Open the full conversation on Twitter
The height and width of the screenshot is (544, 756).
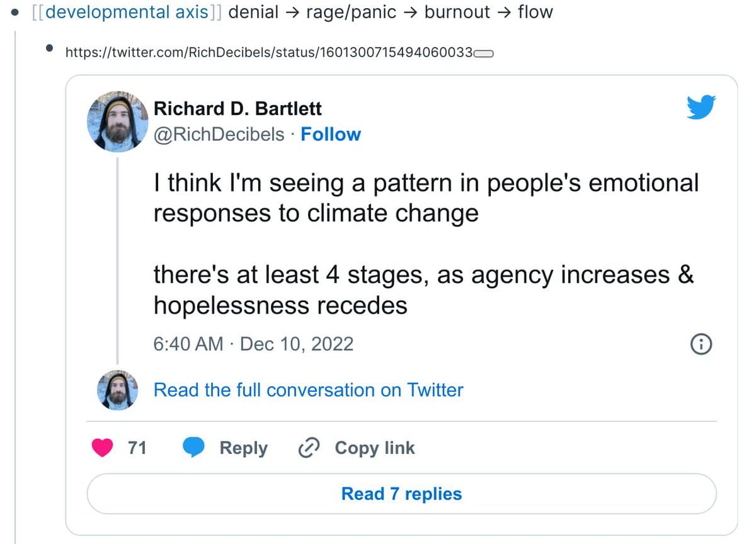(x=308, y=390)
